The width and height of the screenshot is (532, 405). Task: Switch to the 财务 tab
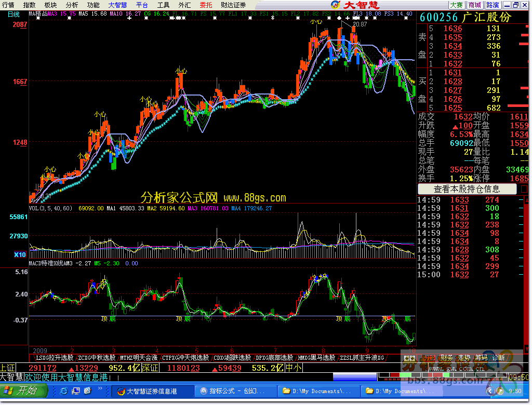[446, 358]
